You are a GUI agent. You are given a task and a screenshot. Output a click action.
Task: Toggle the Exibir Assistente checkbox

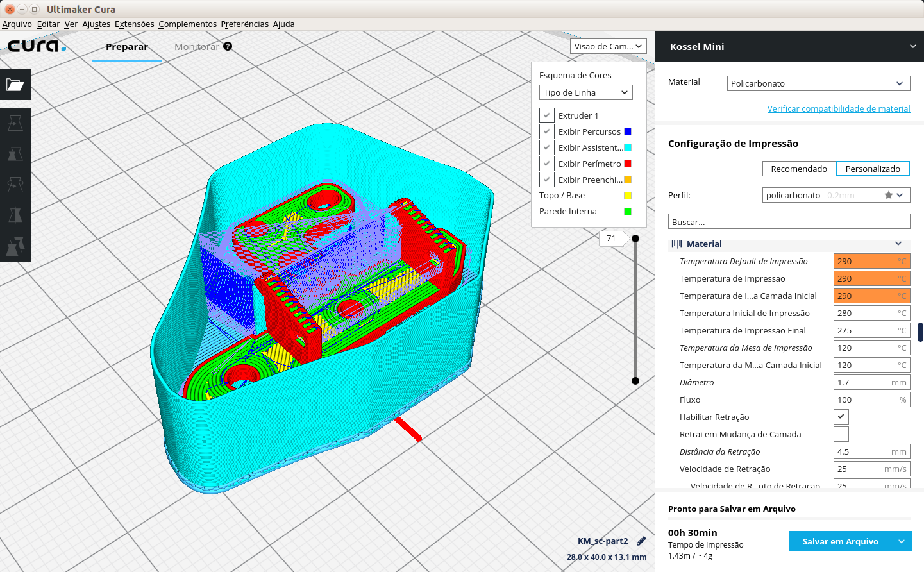[x=547, y=147]
